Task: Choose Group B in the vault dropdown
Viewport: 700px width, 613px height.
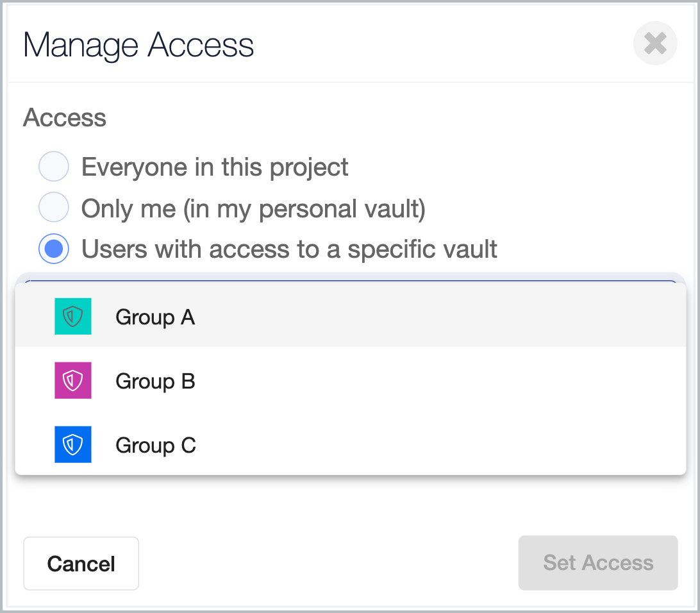Action: click(155, 381)
